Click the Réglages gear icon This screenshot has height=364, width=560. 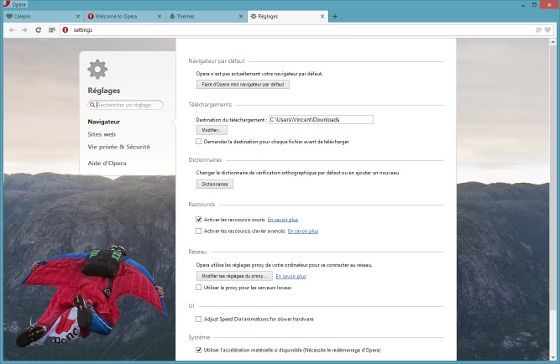[x=98, y=69]
